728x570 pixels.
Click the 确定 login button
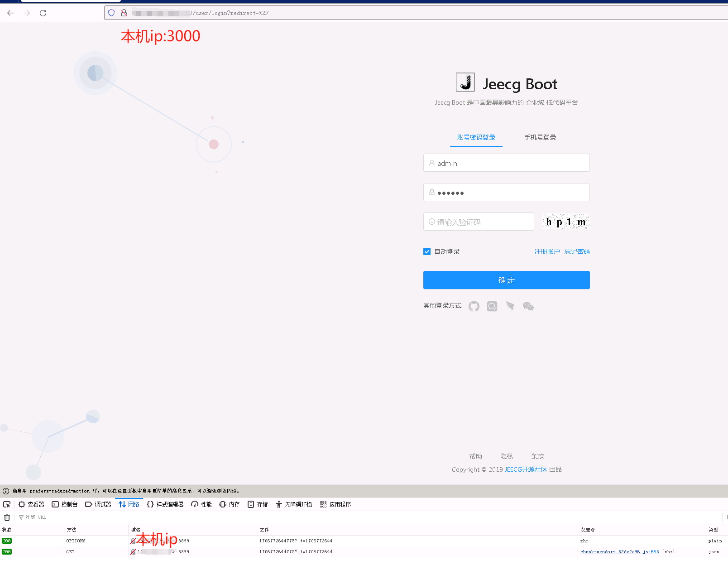pos(507,280)
